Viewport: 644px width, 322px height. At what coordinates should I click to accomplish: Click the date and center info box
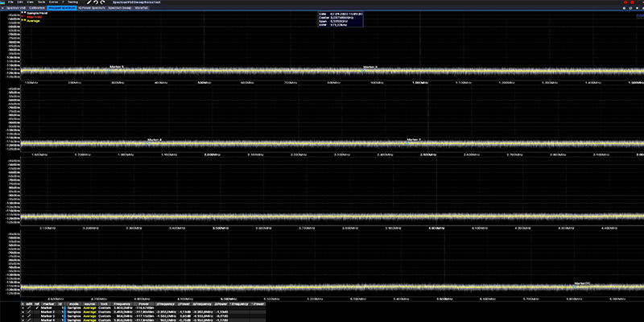click(340, 19)
